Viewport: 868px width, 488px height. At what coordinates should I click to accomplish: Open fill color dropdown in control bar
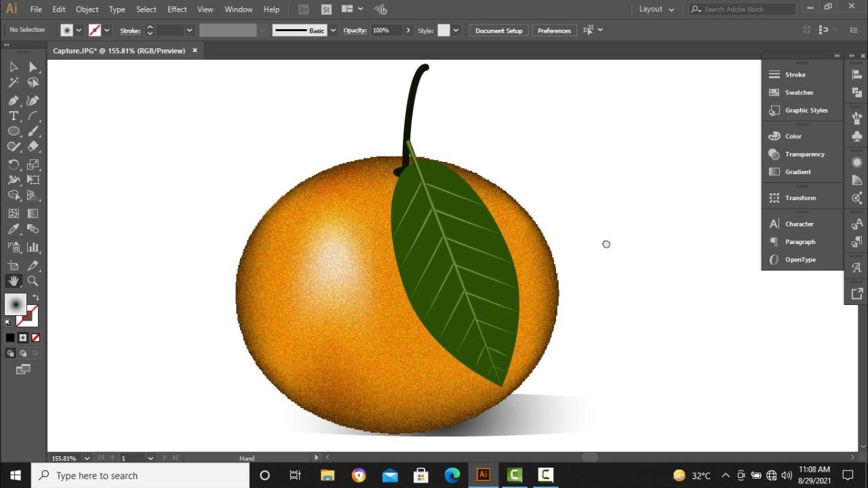click(x=79, y=30)
